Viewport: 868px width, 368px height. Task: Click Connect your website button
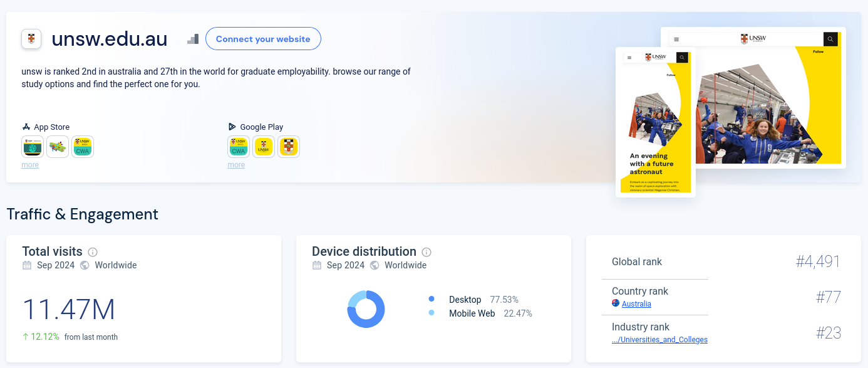pyautogui.click(x=263, y=39)
